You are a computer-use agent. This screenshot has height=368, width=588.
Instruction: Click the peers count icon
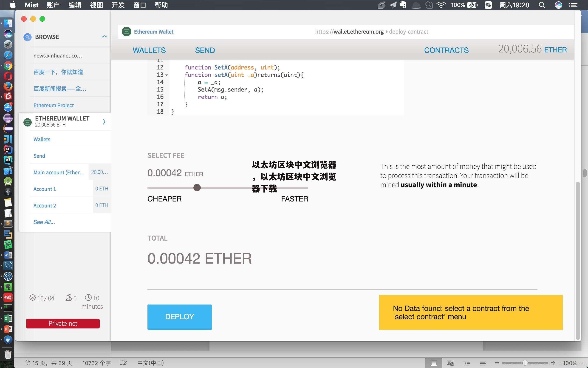point(69,298)
